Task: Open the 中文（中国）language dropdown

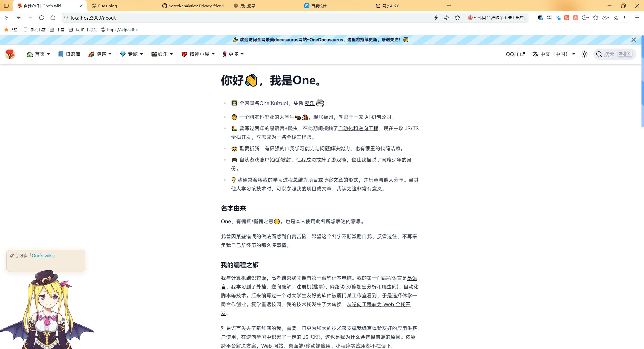Action: coord(554,54)
